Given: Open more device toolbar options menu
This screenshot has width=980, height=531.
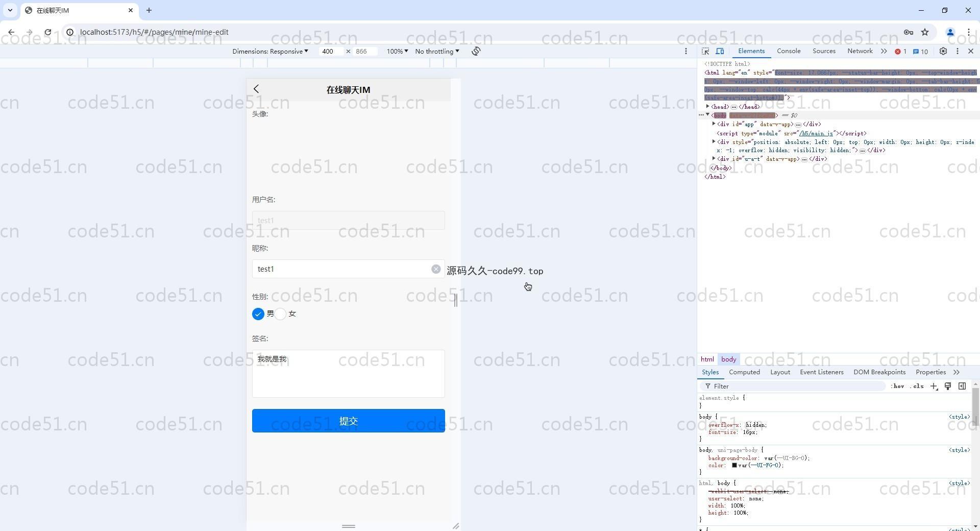Looking at the screenshot, I should pyautogui.click(x=686, y=51).
